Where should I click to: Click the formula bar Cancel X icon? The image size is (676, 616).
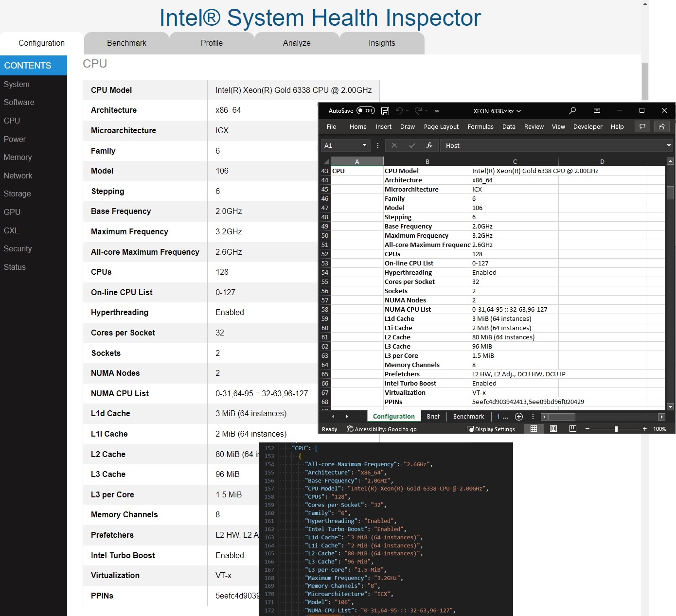[394, 145]
